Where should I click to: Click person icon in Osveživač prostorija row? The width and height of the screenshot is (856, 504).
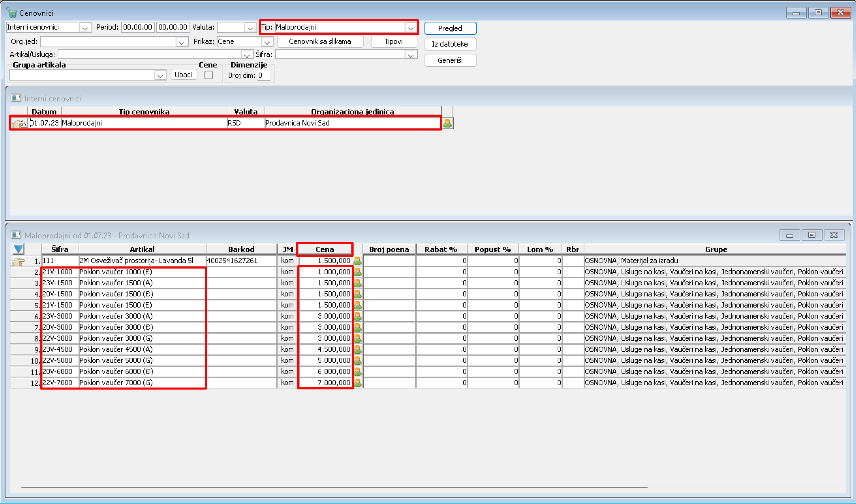(x=357, y=261)
